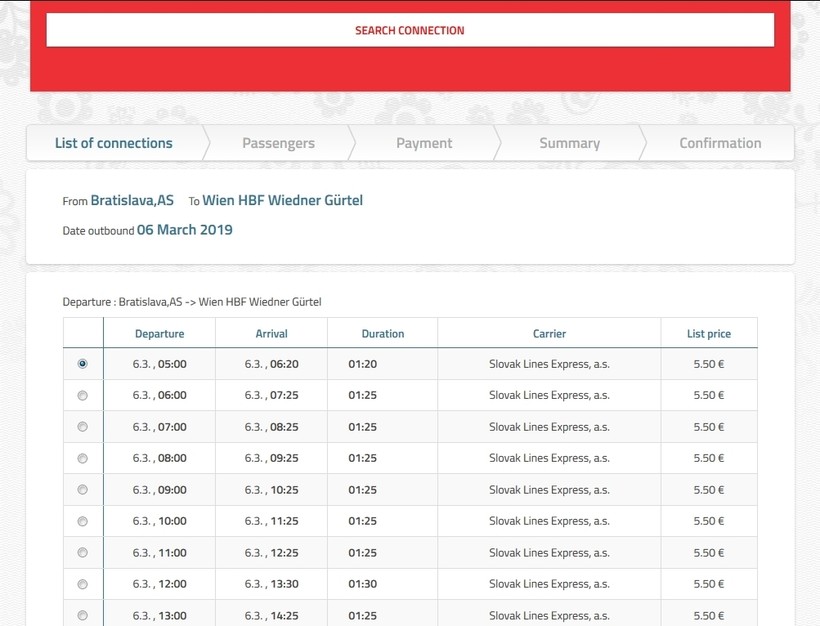Open the List of connections step

pyautogui.click(x=114, y=143)
